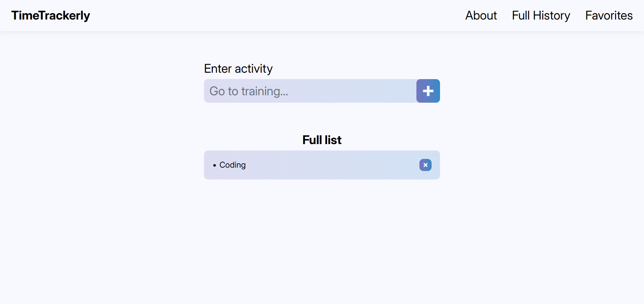This screenshot has height=304, width=644.
Task: Go to Full History
Action: [x=541, y=15]
